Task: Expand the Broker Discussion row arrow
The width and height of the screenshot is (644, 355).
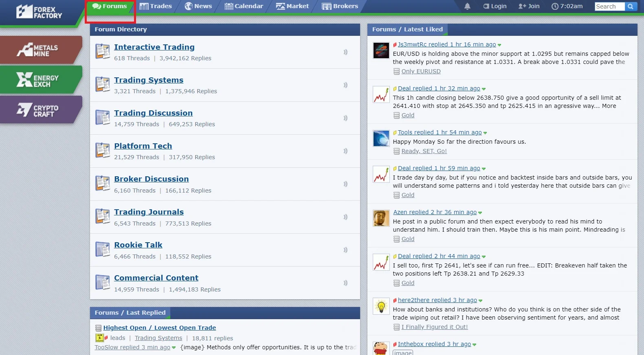Action: pos(345,184)
